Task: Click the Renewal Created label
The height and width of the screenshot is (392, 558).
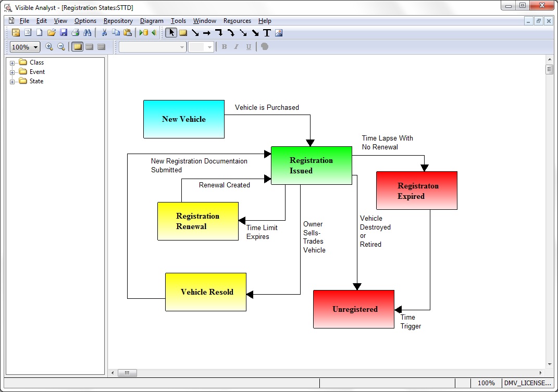Action: pos(225,185)
